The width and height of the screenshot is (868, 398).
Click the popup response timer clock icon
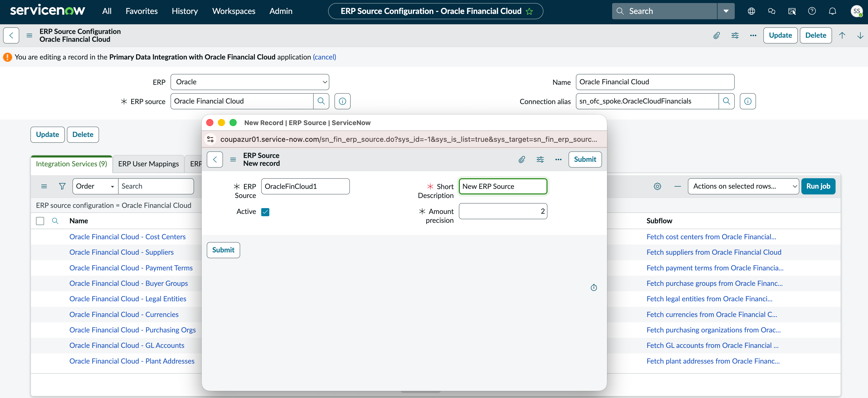pos(594,287)
